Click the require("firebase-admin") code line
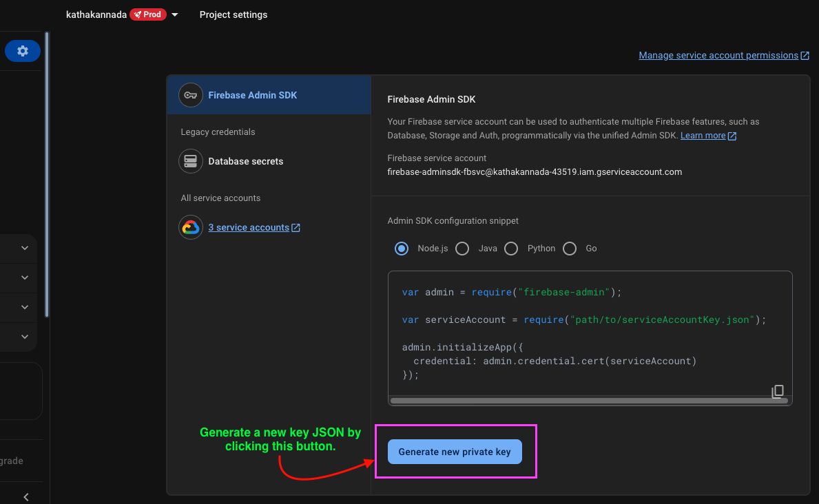Viewport: 819px width, 504px height. 512,293
